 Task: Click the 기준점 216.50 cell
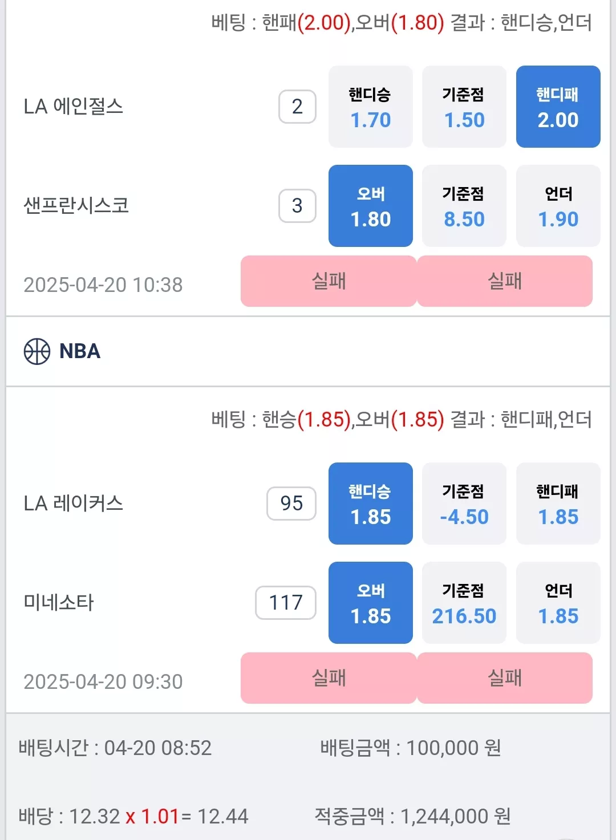[464, 603]
